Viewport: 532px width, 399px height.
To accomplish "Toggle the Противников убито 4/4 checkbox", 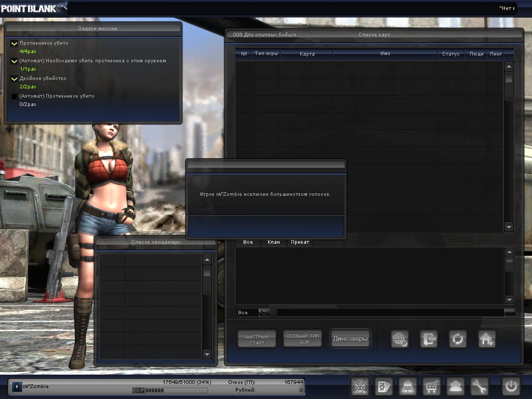I will (15, 44).
